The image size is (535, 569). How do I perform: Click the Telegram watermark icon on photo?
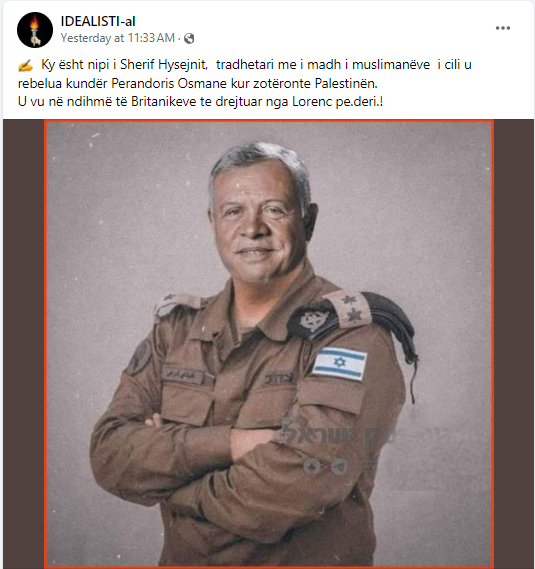pyautogui.click(x=339, y=466)
